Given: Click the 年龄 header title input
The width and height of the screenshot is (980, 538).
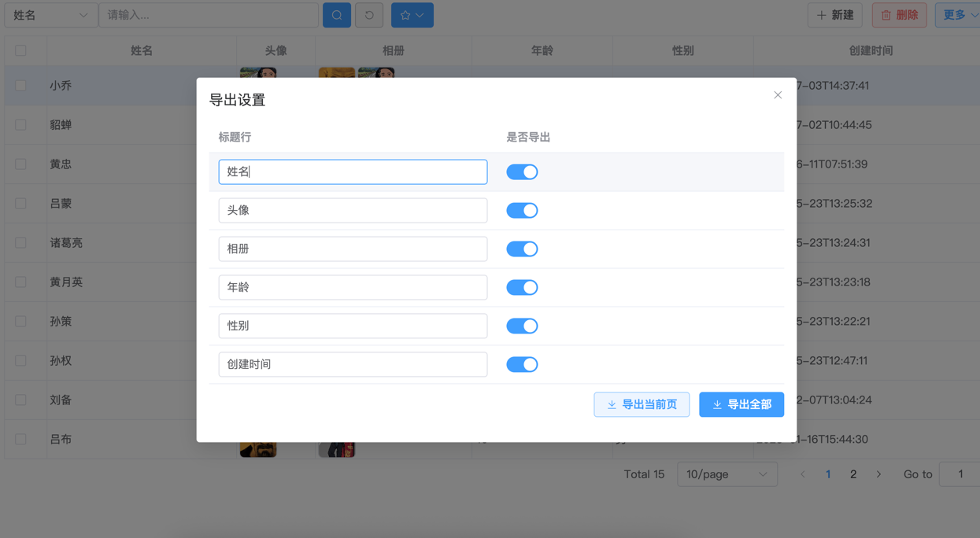Looking at the screenshot, I should (353, 288).
